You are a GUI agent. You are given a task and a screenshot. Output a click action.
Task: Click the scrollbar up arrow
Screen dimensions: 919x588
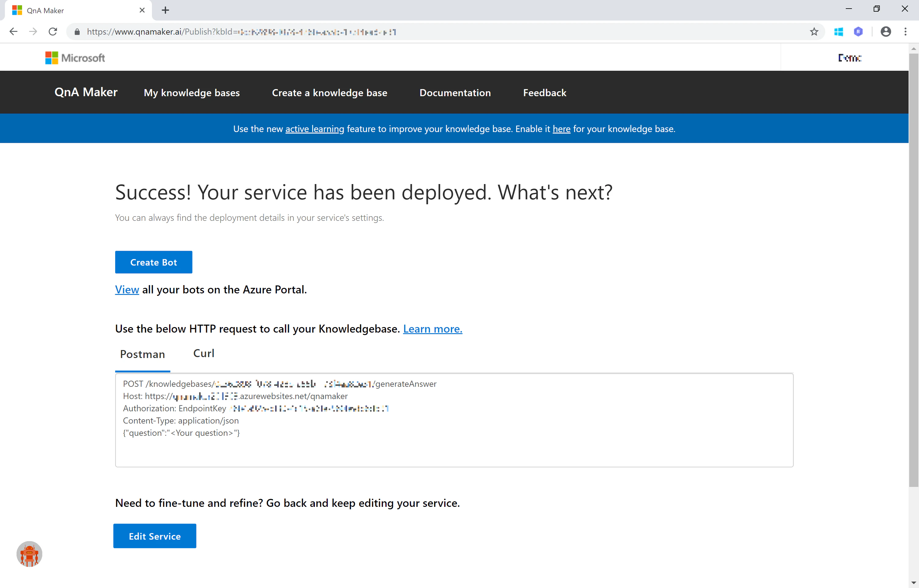coord(913,48)
